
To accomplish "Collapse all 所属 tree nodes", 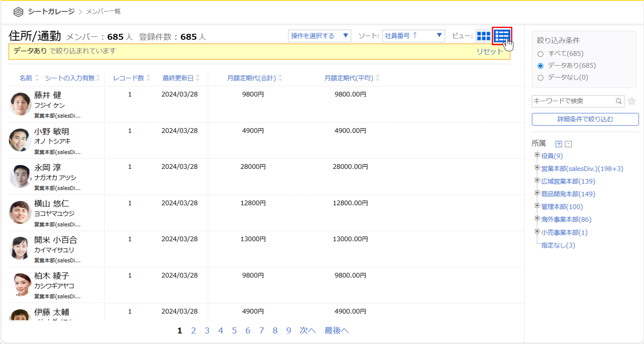I will point(568,144).
